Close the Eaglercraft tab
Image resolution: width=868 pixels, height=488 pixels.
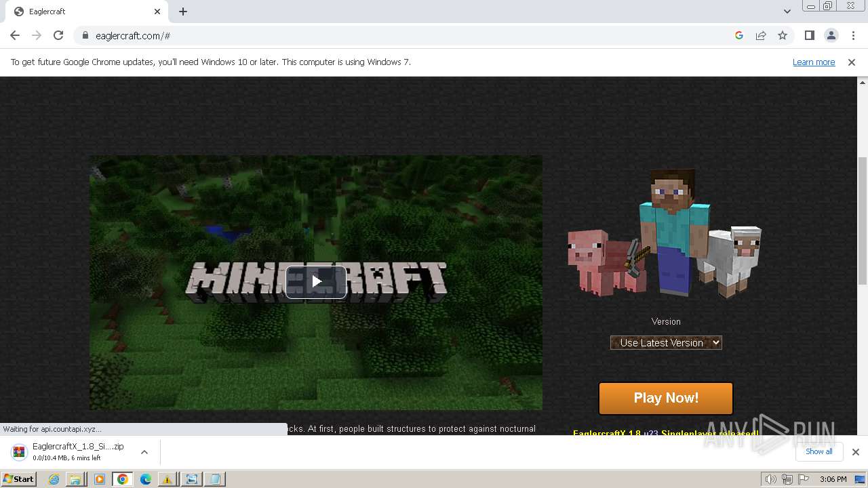click(157, 12)
